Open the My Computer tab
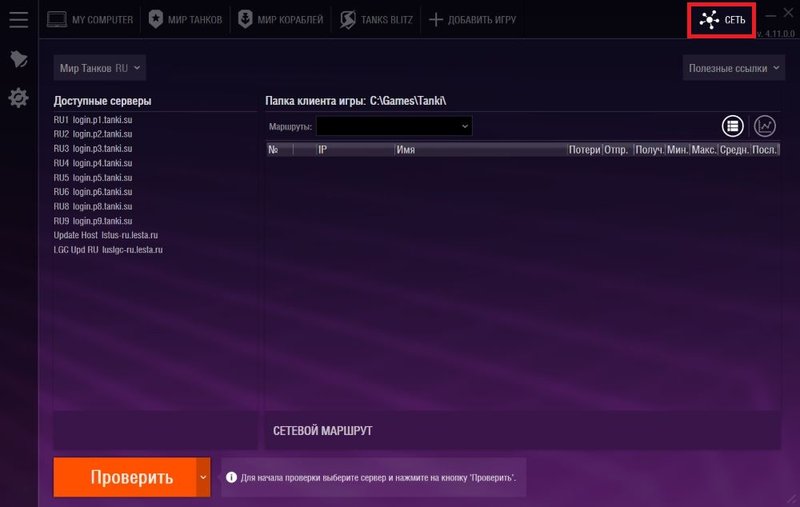 tap(90, 19)
